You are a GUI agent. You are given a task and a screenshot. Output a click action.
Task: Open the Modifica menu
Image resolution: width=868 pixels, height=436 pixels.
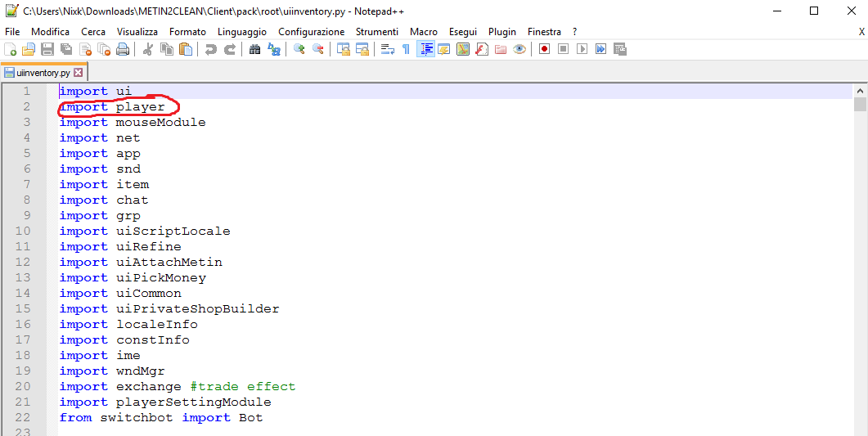(x=51, y=32)
